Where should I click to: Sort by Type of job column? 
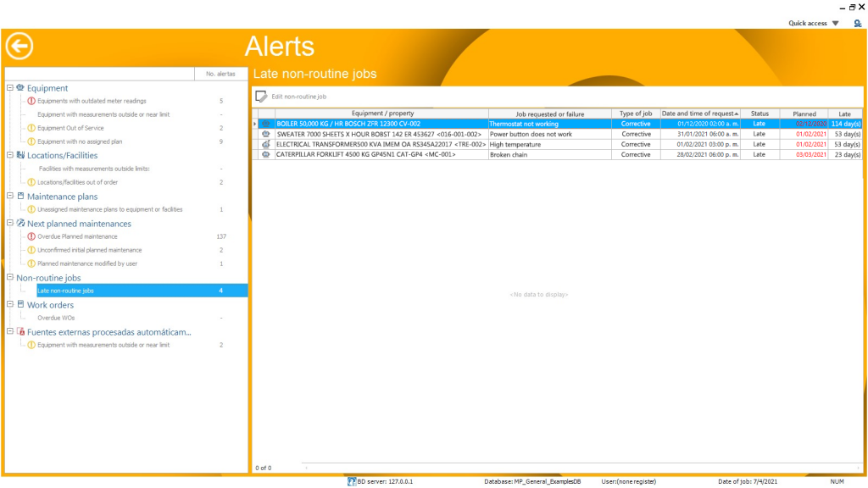click(x=636, y=114)
